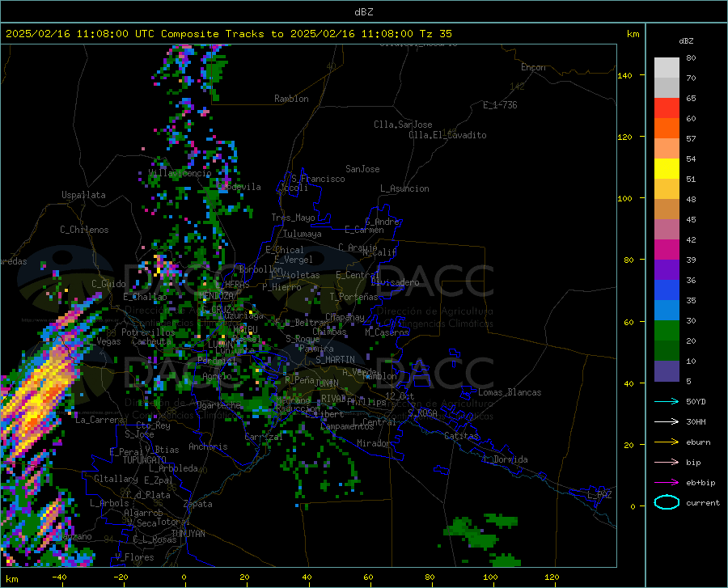The image size is (728, 588).
Task: Click the 'Villavicencio' place label
Action: tap(180, 173)
